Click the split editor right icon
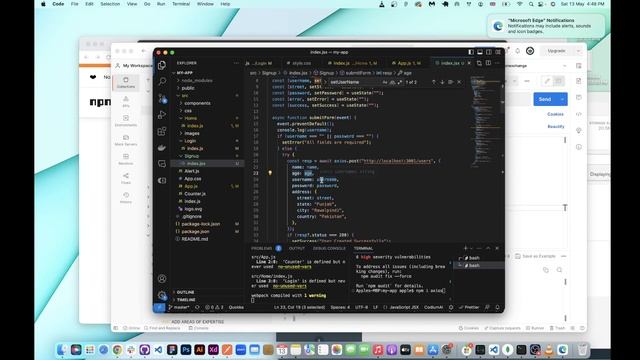 pos(488,63)
